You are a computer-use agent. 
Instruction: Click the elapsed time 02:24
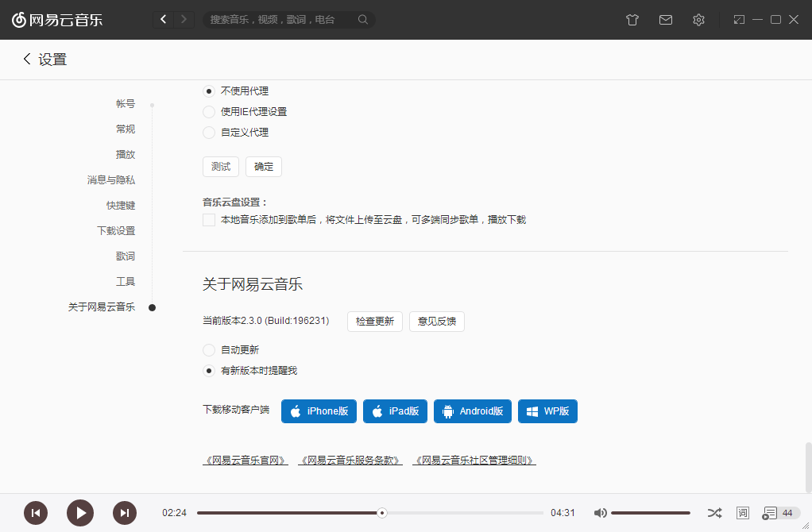(174, 513)
